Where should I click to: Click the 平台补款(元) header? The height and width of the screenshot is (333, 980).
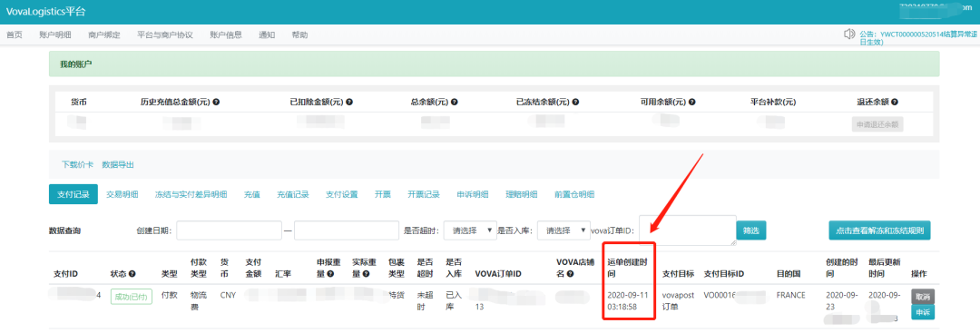pos(773,102)
